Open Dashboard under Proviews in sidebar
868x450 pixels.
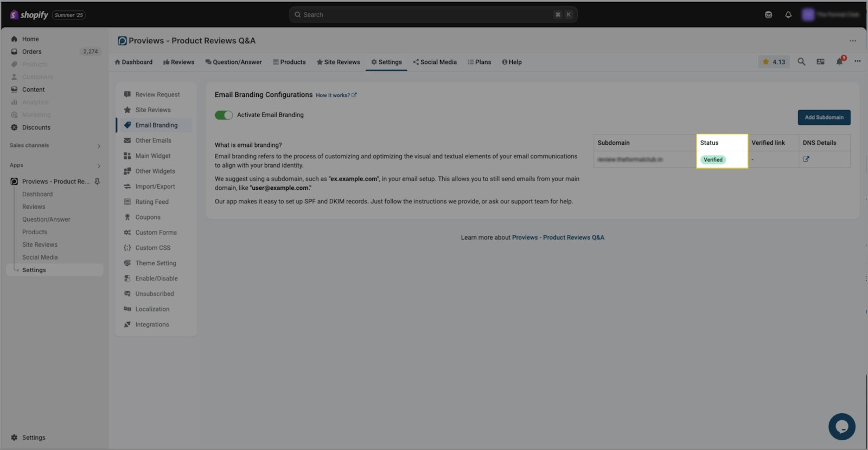[37, 194]
